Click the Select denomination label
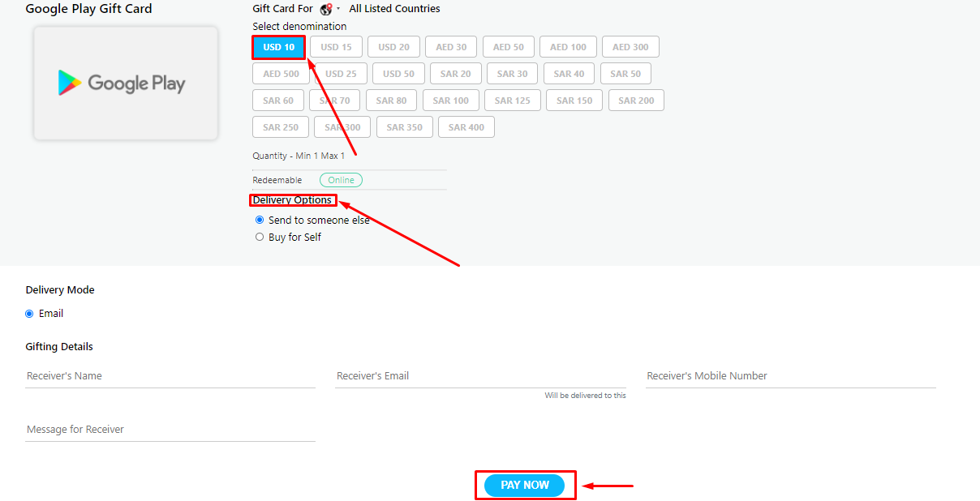 pos(299,27)
